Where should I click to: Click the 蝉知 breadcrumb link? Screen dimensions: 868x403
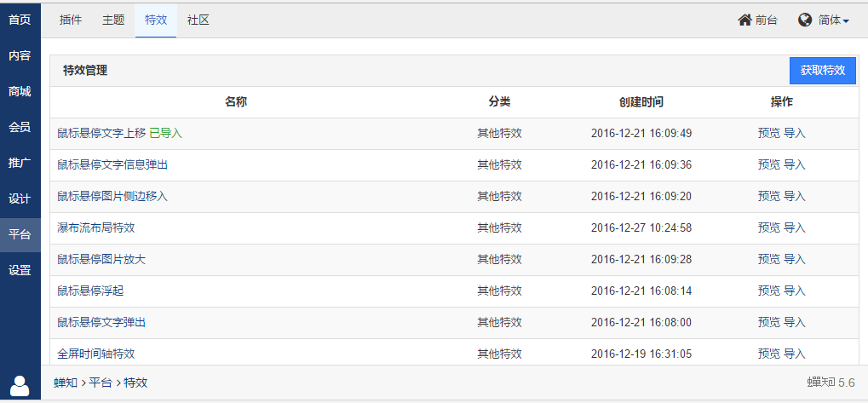66,383
